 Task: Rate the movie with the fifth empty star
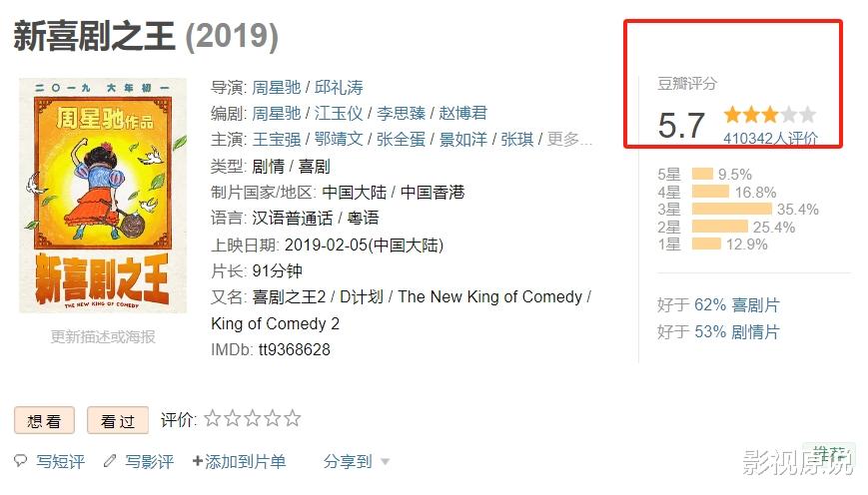[x=293, y=418]
